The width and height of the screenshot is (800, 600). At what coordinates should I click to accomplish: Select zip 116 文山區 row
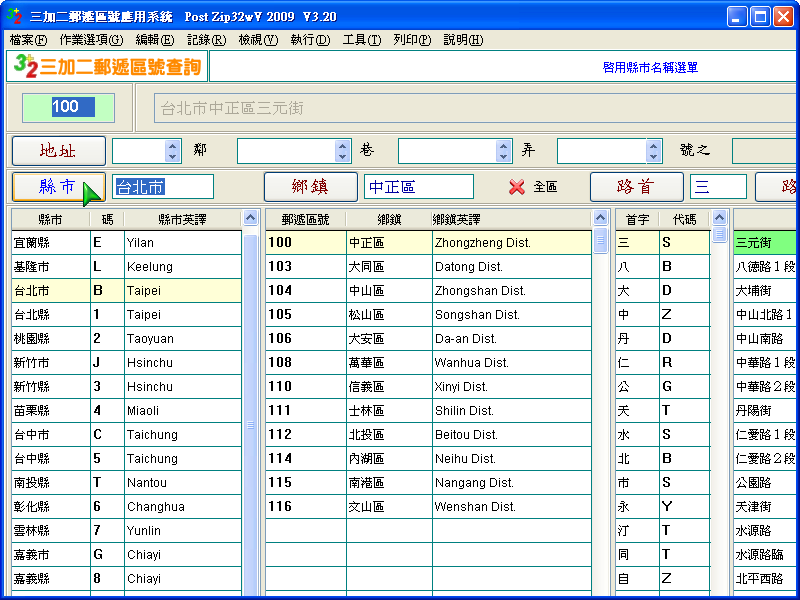429,506
